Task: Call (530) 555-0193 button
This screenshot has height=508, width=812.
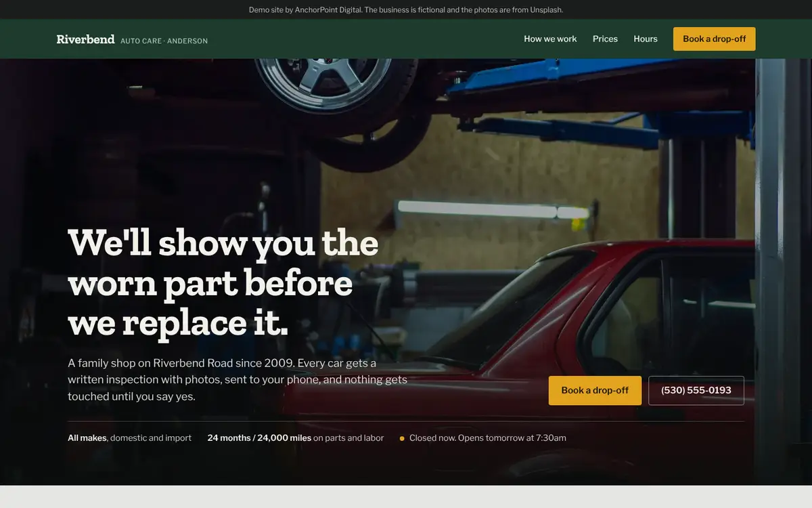Action: [696, 390]
